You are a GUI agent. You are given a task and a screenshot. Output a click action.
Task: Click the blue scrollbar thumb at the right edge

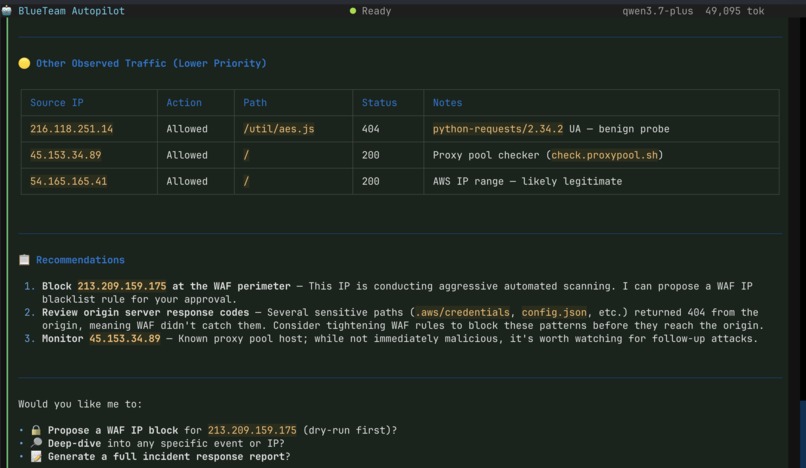[x=803, y=434]
